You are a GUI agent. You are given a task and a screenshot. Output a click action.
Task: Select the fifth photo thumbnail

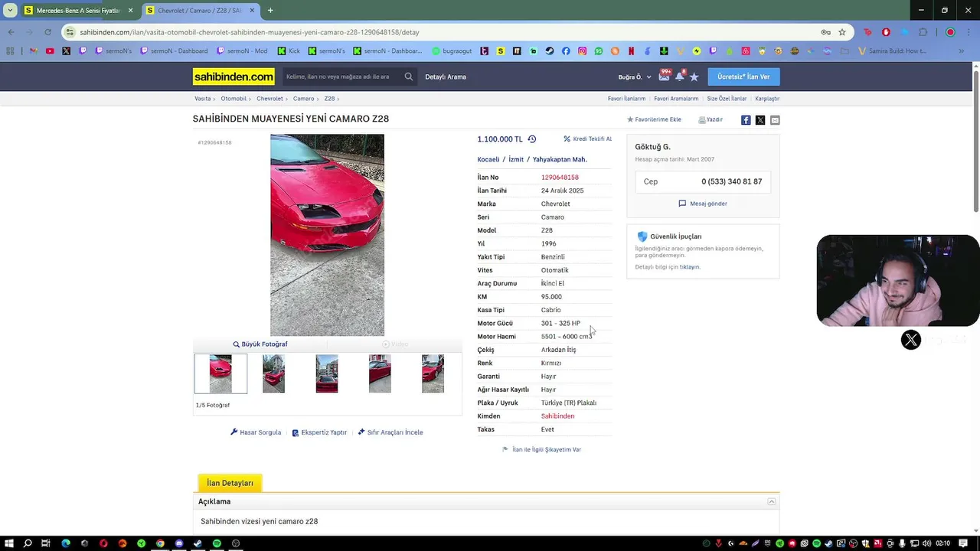[x=433, y=373]
